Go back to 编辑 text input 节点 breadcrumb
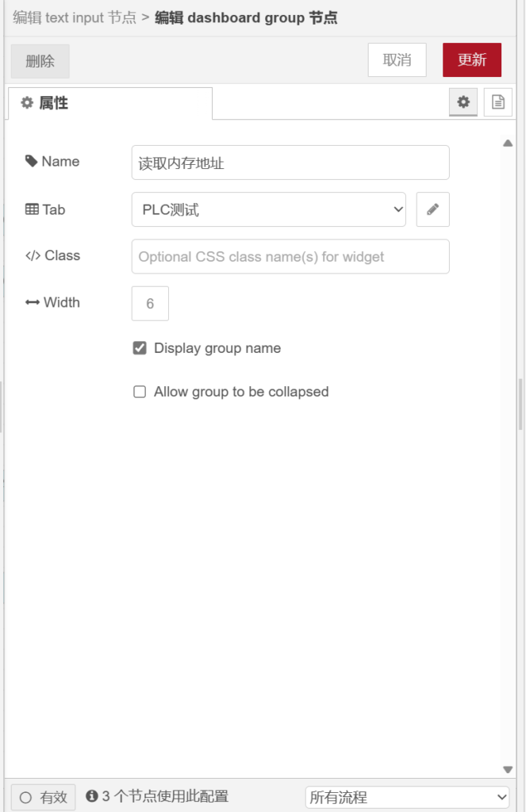The width and height of the screenshot is (526, 812). click(74, 17)
